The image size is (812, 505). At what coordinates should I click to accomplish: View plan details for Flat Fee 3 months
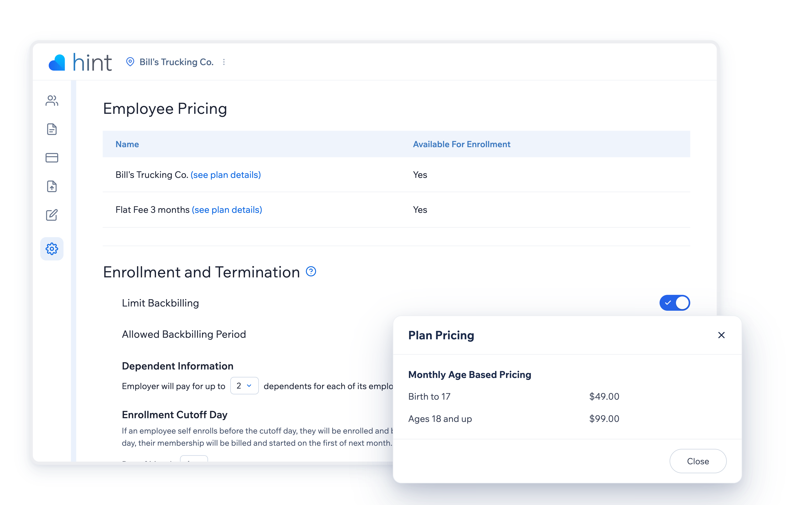tap(227, 210)
